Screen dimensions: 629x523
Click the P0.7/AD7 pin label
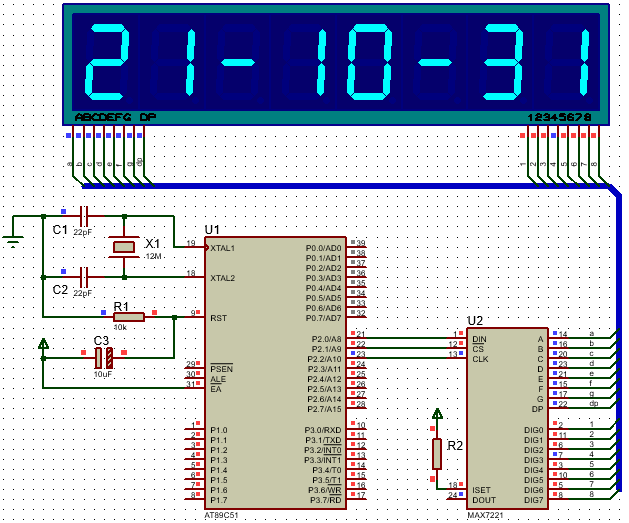(323, 318)
